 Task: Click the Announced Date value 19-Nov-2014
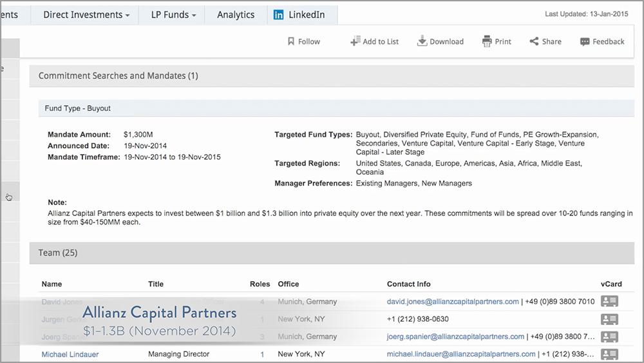pyautogui.click(x=146, y=146)
